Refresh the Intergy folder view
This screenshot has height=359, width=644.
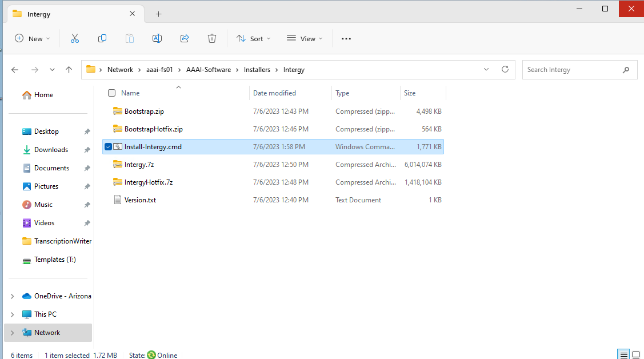pos(505,69)
